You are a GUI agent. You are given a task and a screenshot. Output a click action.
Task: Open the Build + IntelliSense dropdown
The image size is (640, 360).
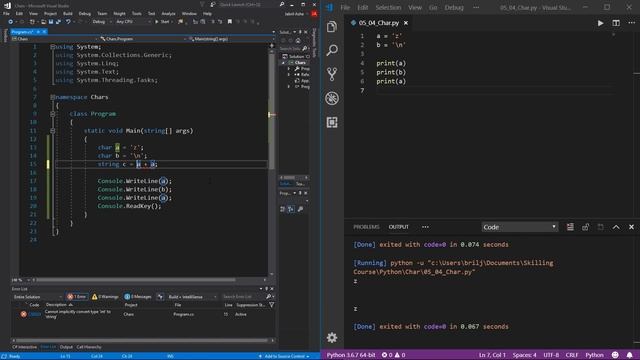coord(192,297)
